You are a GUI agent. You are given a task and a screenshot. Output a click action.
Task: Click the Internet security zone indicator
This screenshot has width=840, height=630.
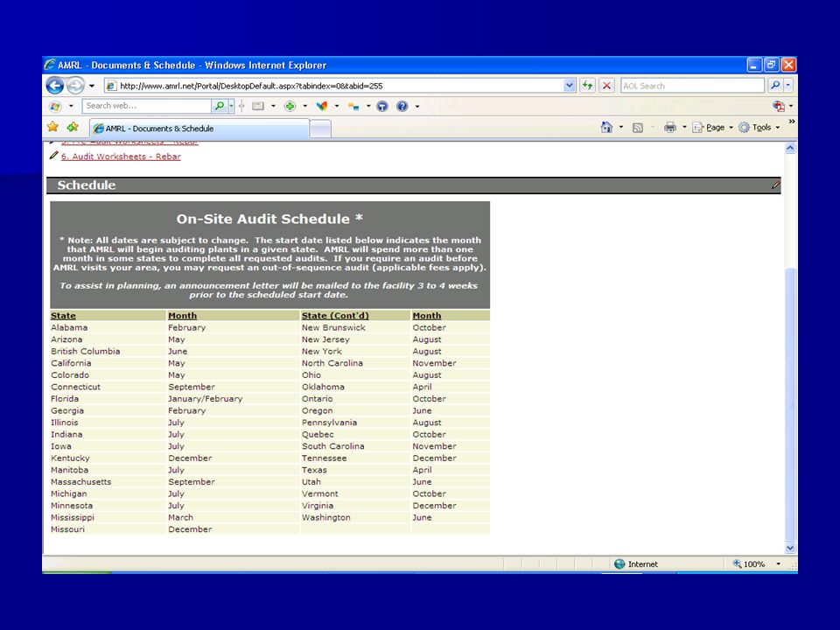636,564
